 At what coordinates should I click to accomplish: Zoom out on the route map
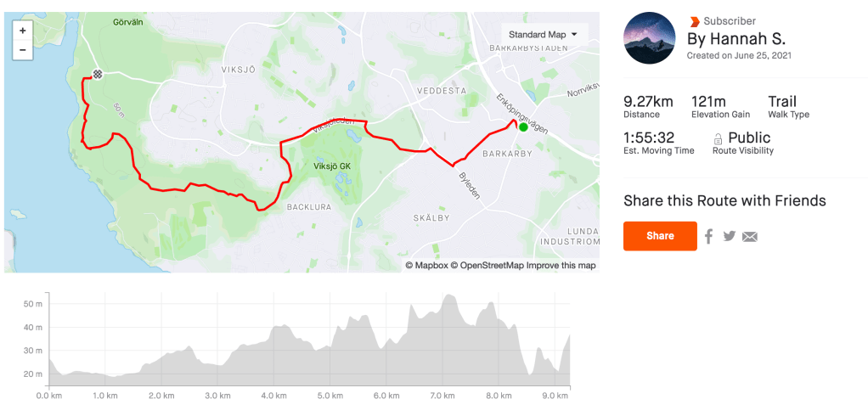(22, 49)
